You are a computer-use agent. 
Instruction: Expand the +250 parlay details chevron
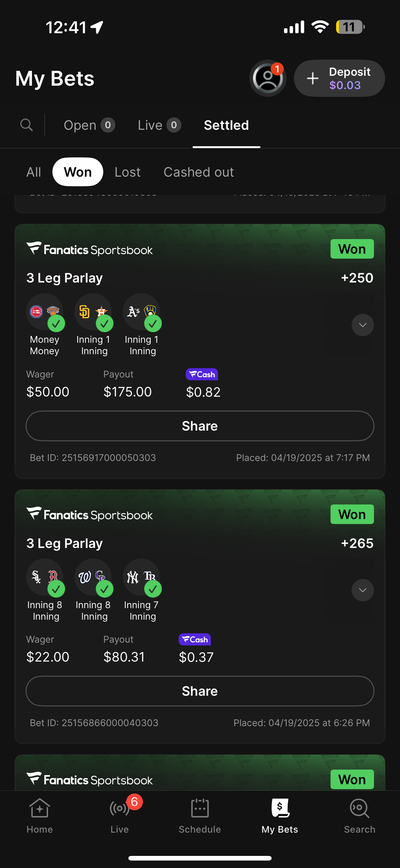tap(362, 325)
